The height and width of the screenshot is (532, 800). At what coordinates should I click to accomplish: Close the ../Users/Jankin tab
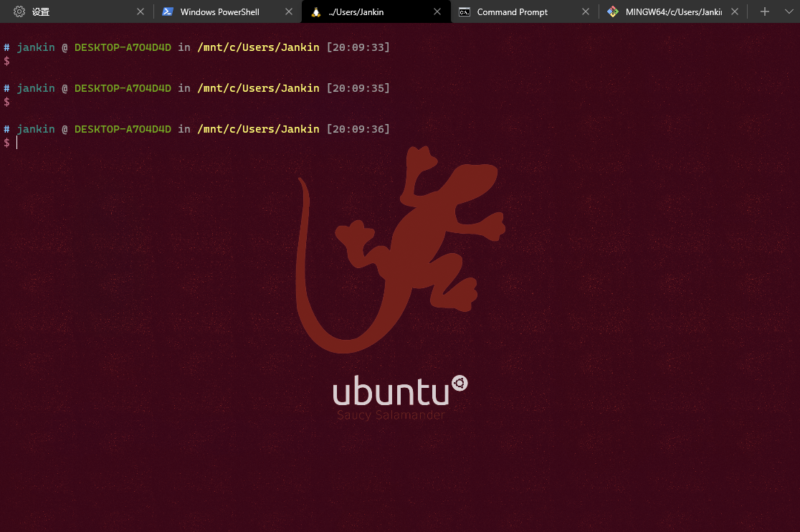click(437, 11)
